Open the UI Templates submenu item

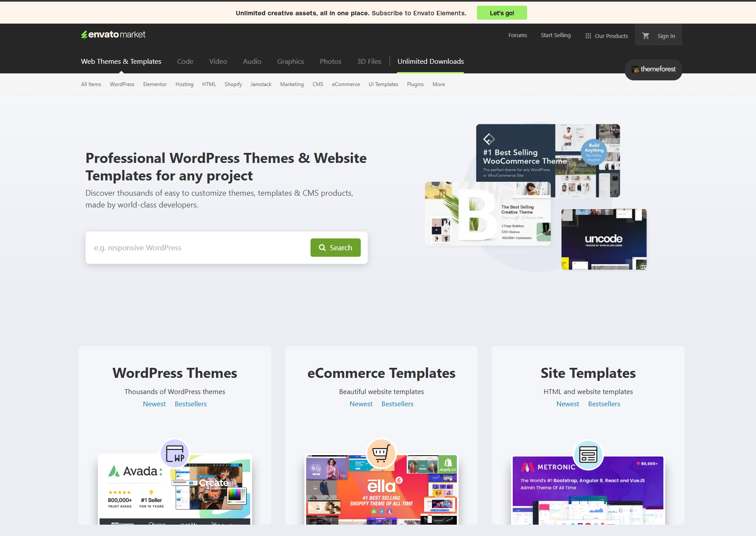coord(383,84)
